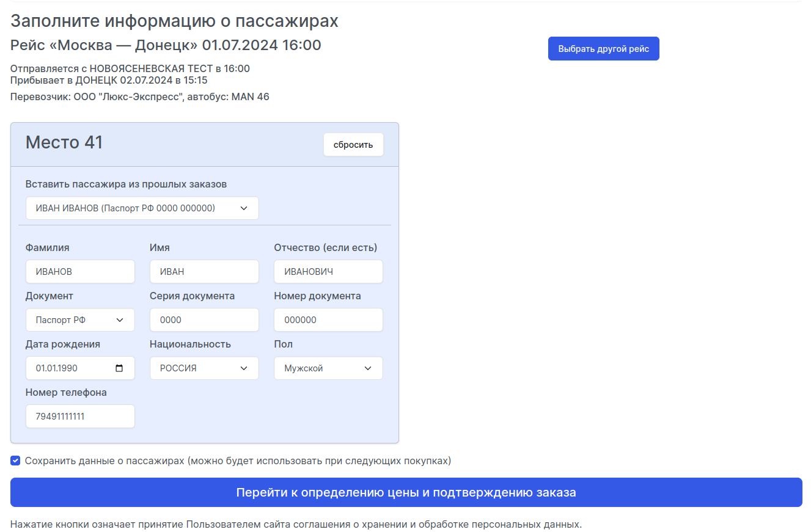Open the Пол dropdown showing Мужской
Screen dimensions: 811x532
328,368
